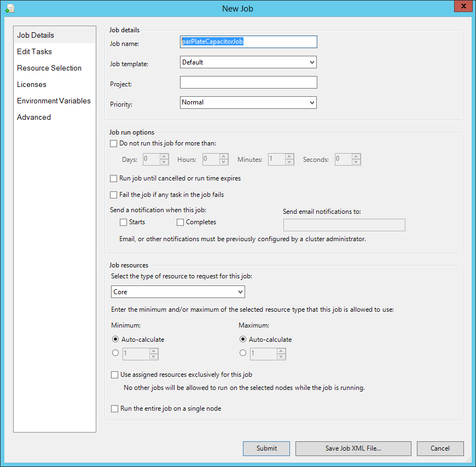Viewport: 476px width, 467px height.
Task: Check 'Fail the job if any task fails'
Action: [114, 195]
